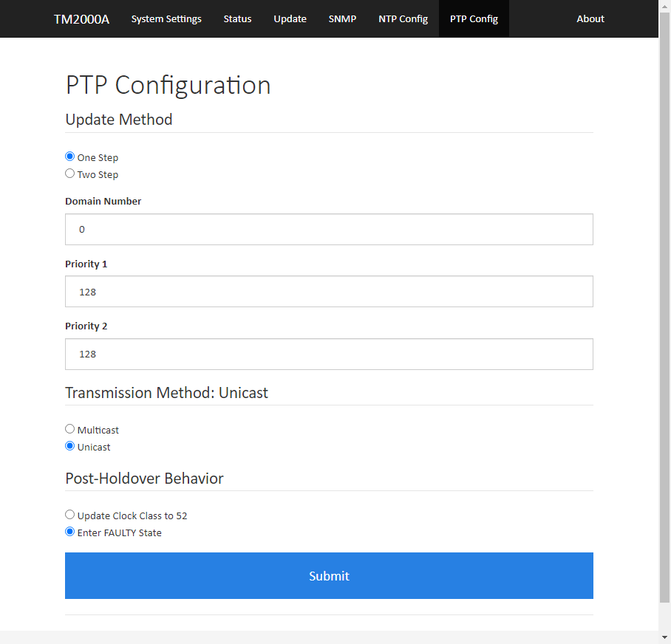This screenshot has height=644, width=671.
Task: Focus the Priority 1 text box
Action: click(x=329, y=292)
